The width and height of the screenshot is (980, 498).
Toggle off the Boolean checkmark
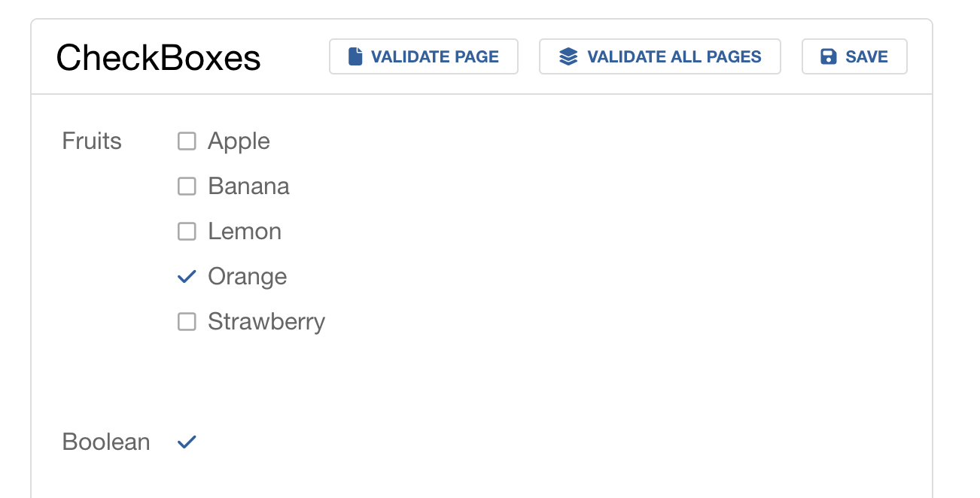187,442
